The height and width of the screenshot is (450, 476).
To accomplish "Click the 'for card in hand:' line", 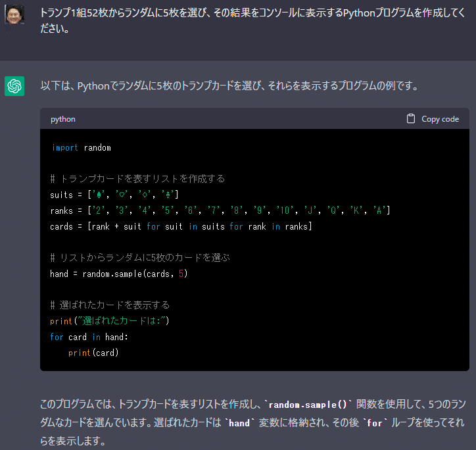I will [89, 337].
